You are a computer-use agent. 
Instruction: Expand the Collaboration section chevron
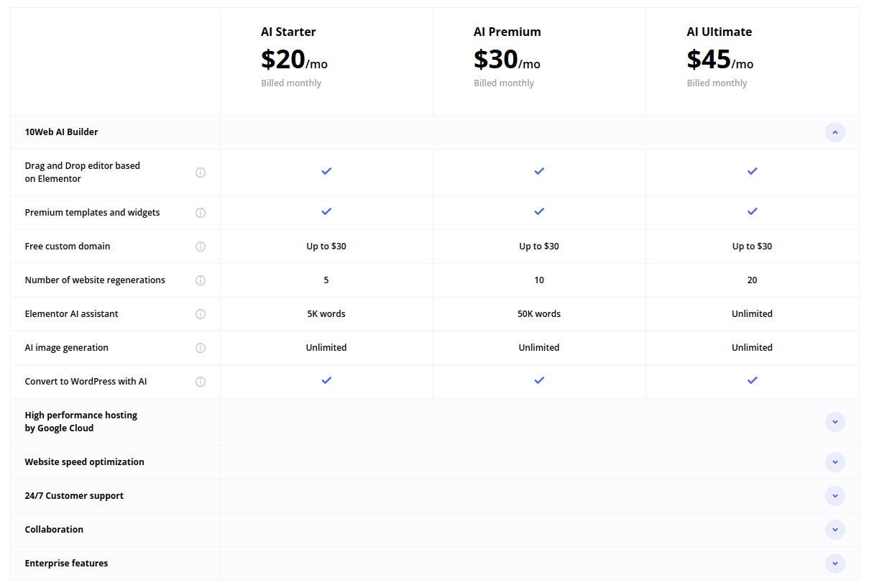(834, 530)
